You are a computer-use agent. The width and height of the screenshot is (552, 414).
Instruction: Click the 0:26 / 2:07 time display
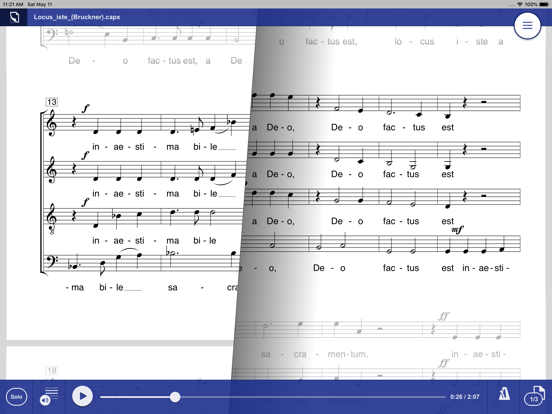465,397
